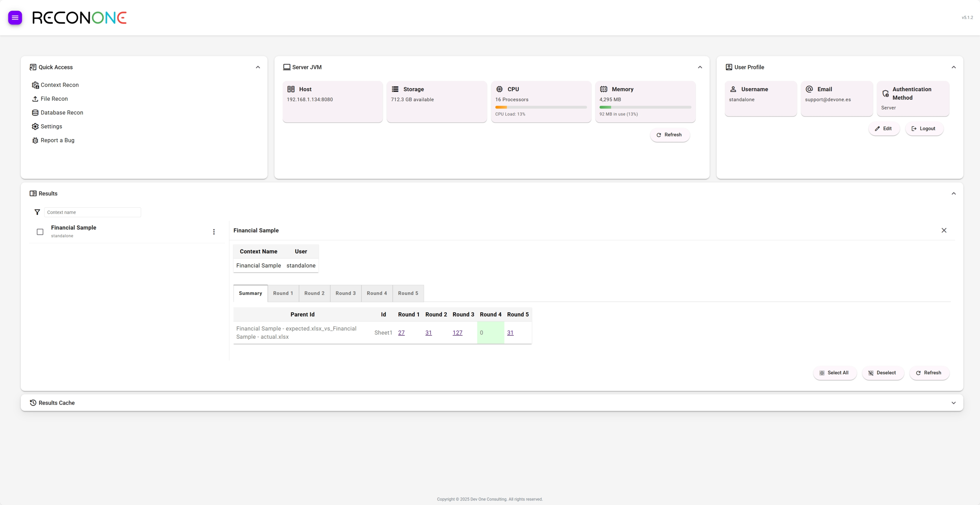Screen dimensions: 980x505
Task: Close the Financial Sample detail panel
Action: [x=944, y=230]
